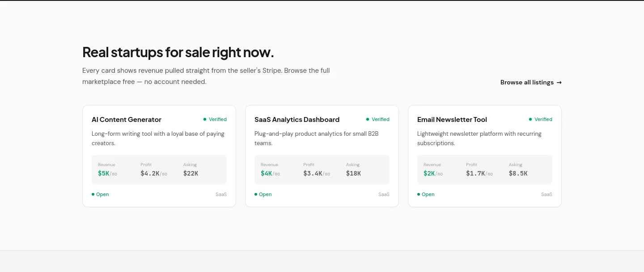Screen dimensions: 644x272
Task: Click the Verified badge on SaaS Analytics Dashboard
Action: (x=377, y=119)
